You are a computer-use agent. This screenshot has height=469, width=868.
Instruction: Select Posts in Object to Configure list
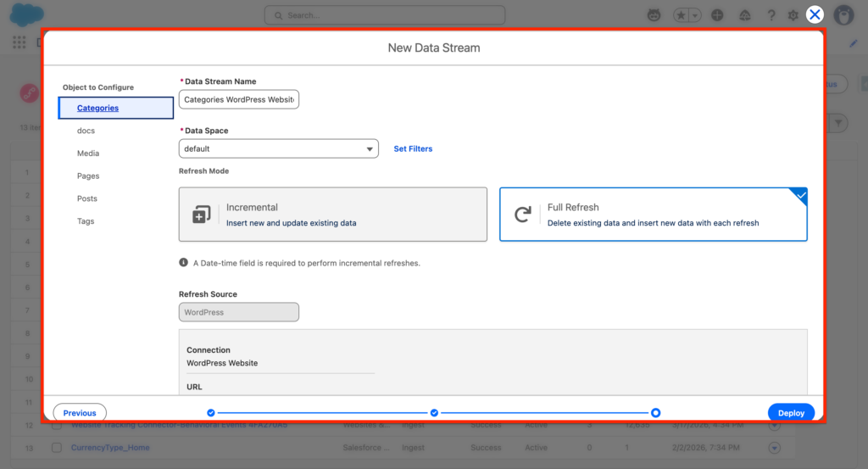tap(87, 198)
